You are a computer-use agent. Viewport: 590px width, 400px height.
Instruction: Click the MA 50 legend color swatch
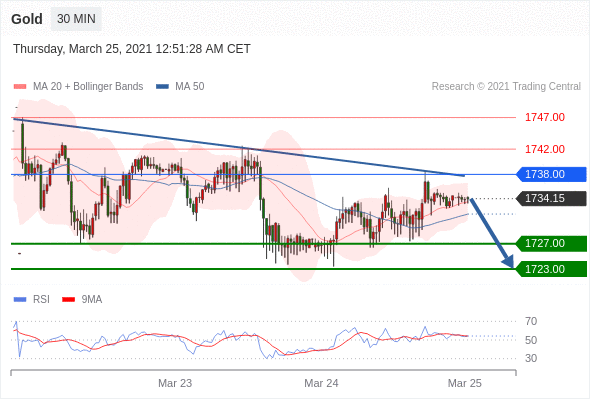[x=162, y=87]
